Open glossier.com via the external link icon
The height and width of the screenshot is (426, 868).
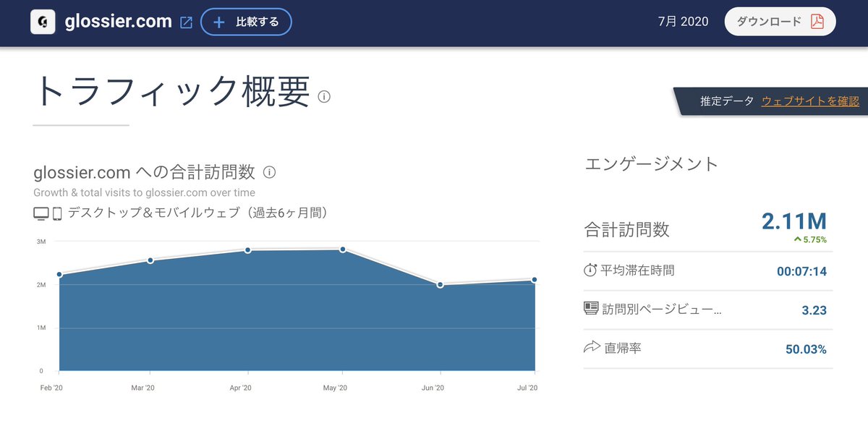[x=185, y=21]
